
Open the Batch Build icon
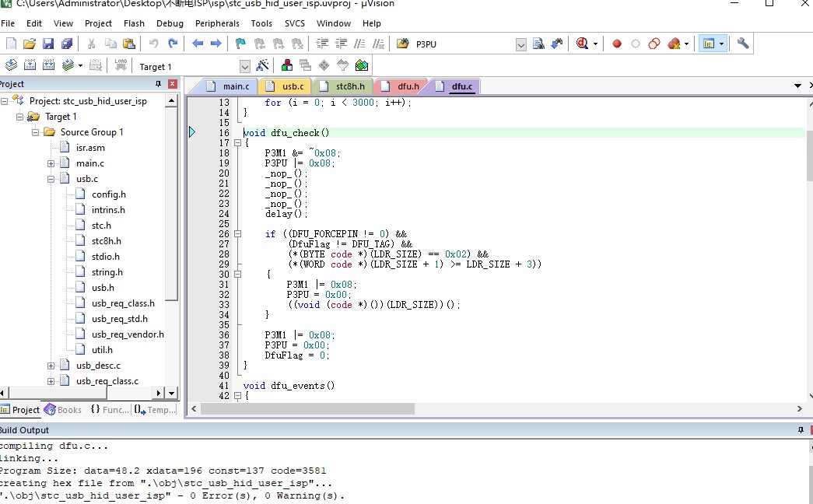[x=68, y=65]
